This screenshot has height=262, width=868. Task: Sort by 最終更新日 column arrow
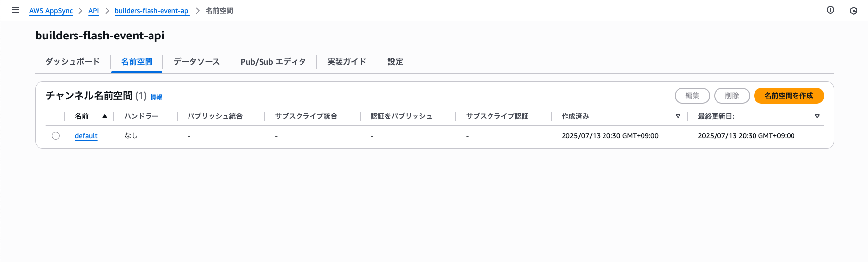[817, 116]
